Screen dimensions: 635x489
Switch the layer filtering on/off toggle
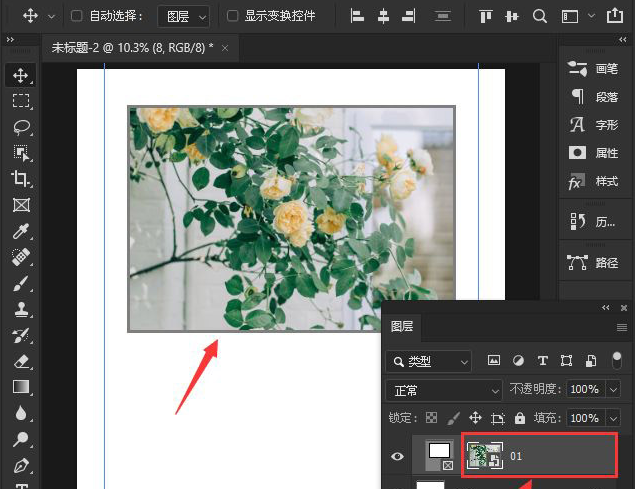[x=616, y=361]
